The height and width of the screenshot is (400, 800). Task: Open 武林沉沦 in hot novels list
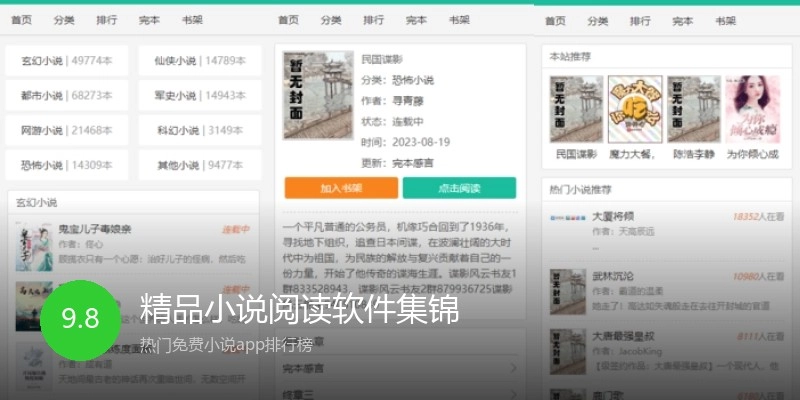[x=613, y=277]
